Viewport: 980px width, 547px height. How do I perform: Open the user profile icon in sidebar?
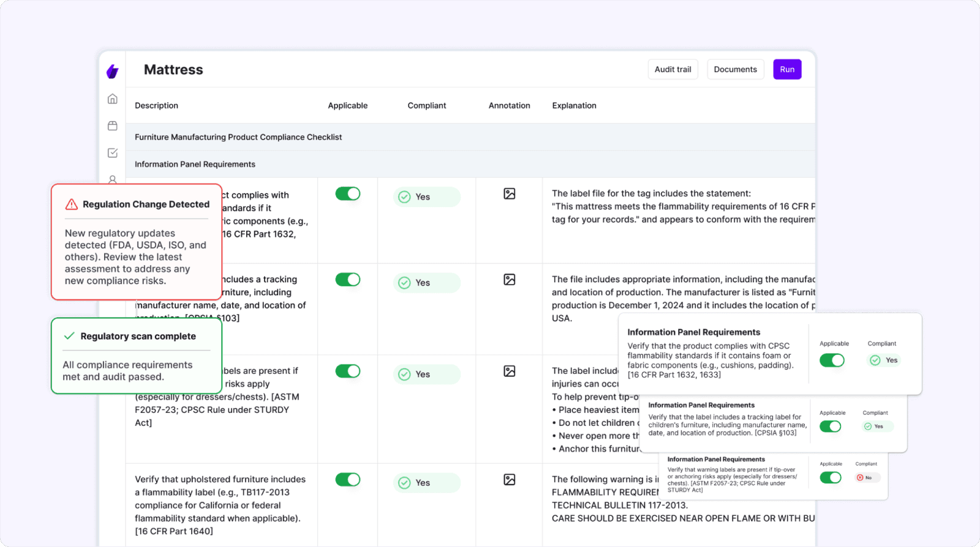point(113,179)
